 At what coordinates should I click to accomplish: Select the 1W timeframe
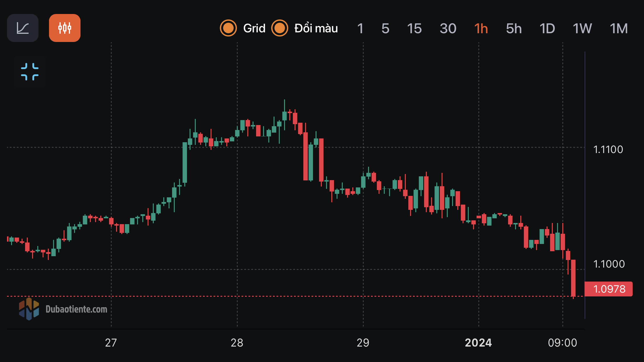click(582, 29)
